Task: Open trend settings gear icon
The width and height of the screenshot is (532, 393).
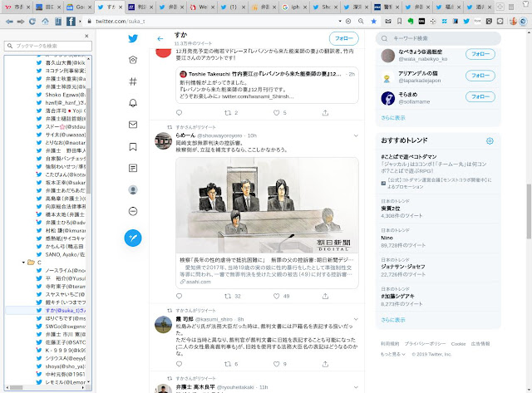Action: [x=490, y=140]
